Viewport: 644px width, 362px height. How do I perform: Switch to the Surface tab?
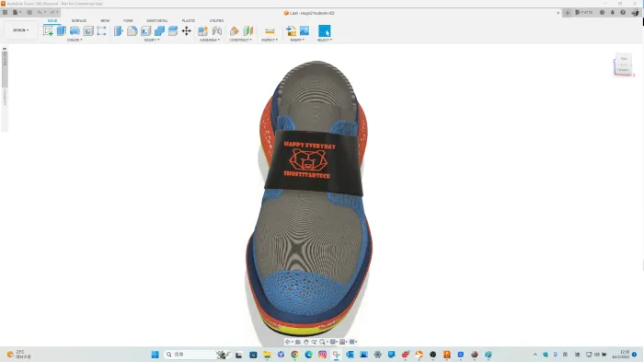79,20
